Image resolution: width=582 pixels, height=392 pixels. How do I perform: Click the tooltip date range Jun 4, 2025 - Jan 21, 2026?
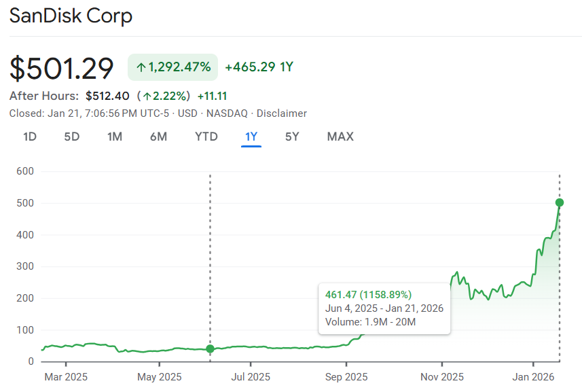[x=384, y=308]
